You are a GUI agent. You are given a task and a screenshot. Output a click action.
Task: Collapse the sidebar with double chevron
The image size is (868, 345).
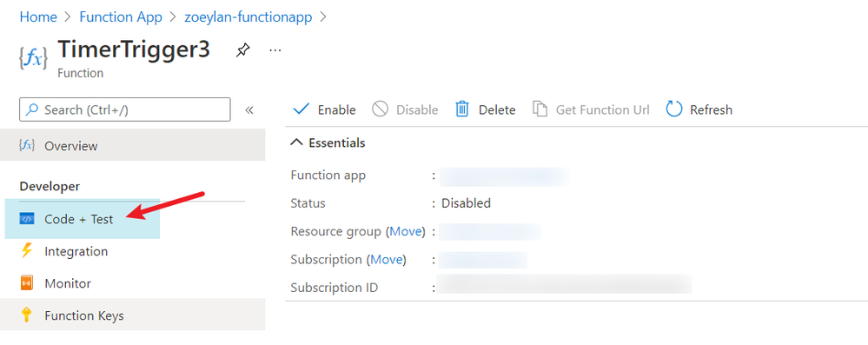pyautogui.click(x=249, y=109)
